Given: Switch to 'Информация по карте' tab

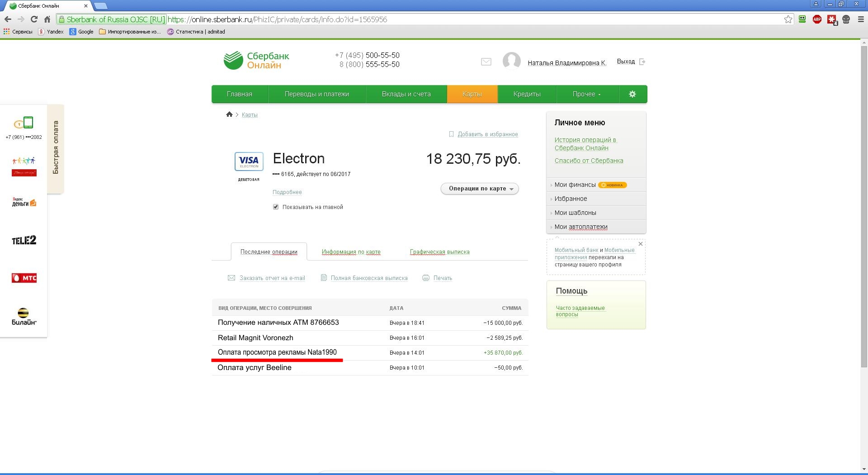Looking at the screenshot, I should pyautogui.click(x=351, y=252).
